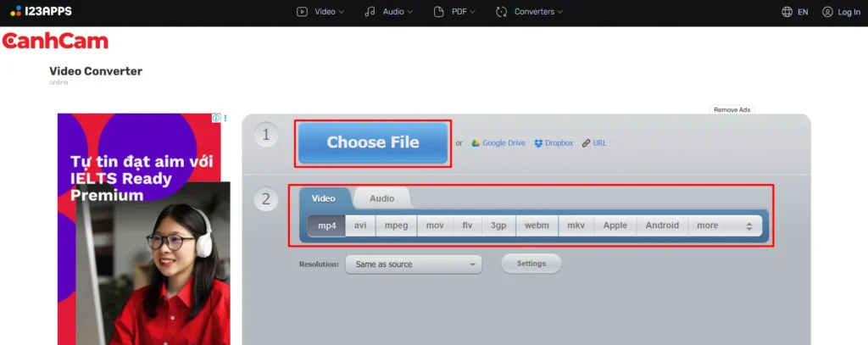Expand the Converters menu in the navbar
The height and width of the screenshot is (345, 868).
click(x=529, y=12)
